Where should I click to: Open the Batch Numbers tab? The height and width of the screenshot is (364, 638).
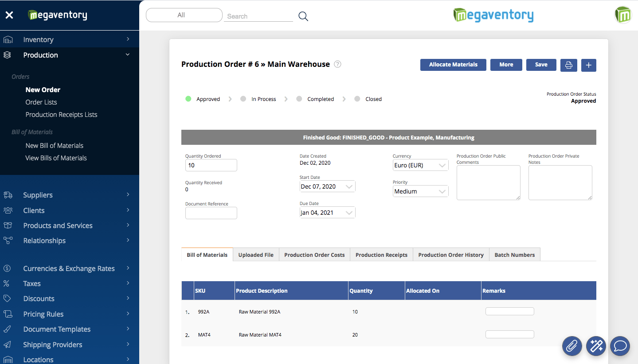[x=514, y=255]
